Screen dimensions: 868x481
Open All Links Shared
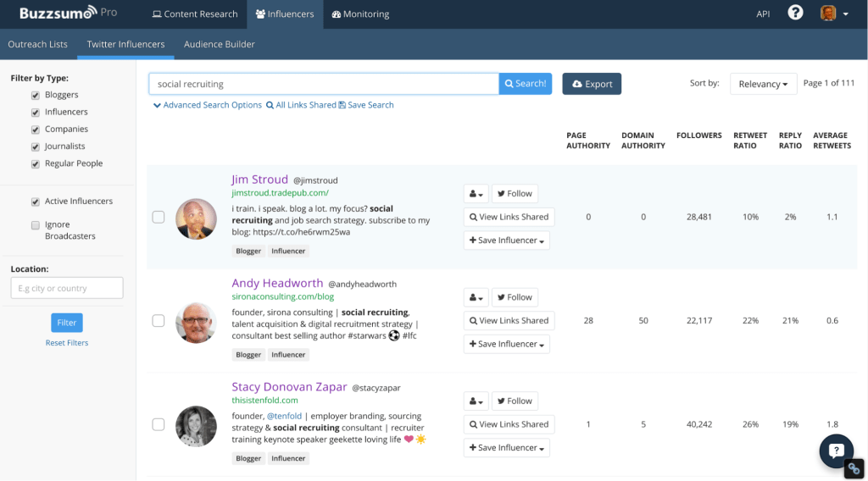(x=301, y=105)
